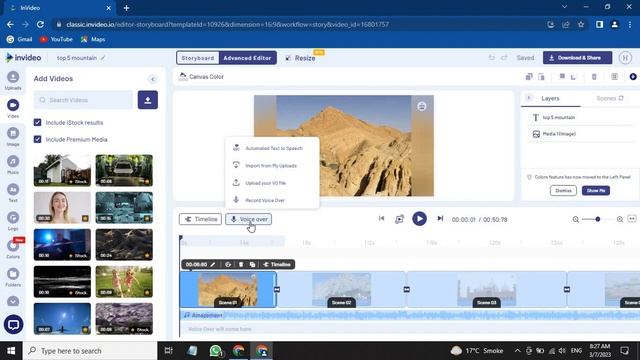Click the play scene loop icon
Viewport: 640px width, 360px height.
point(400,219)
